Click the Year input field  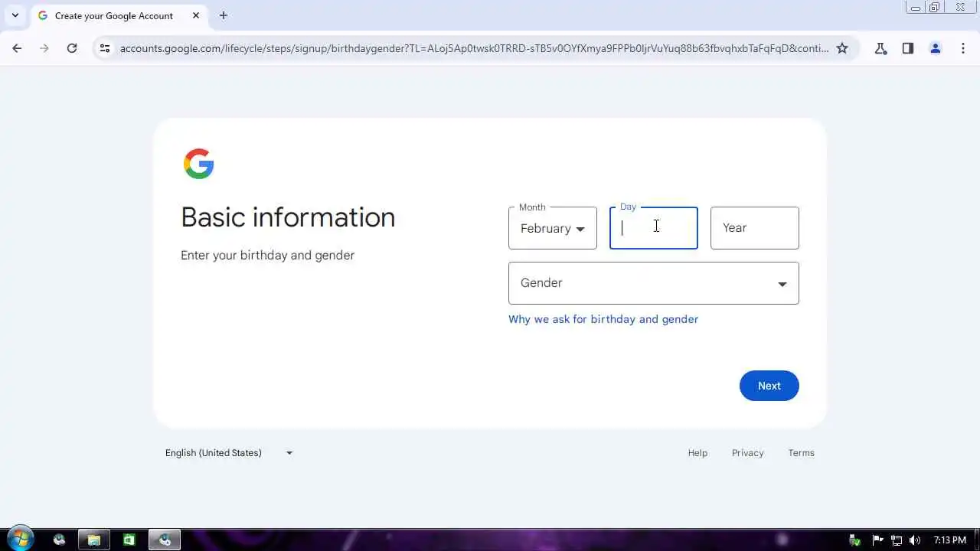[x=754, y=228]
